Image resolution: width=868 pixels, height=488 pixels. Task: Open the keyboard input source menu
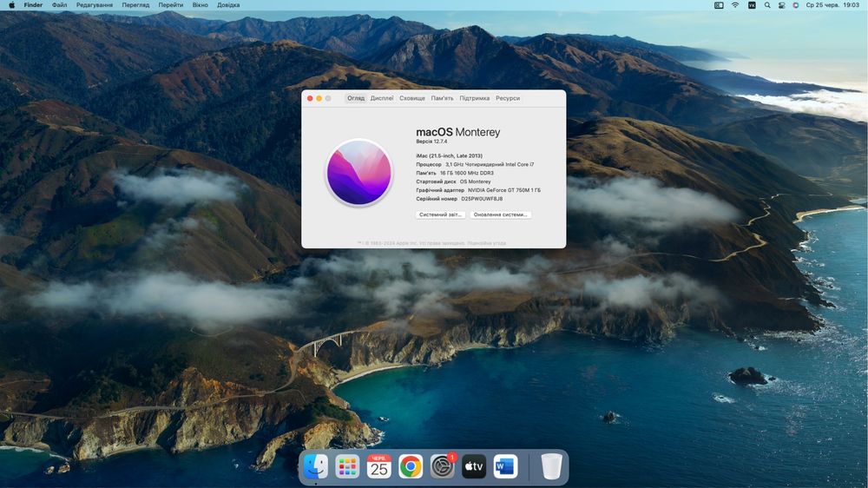(x=752, y=5)
